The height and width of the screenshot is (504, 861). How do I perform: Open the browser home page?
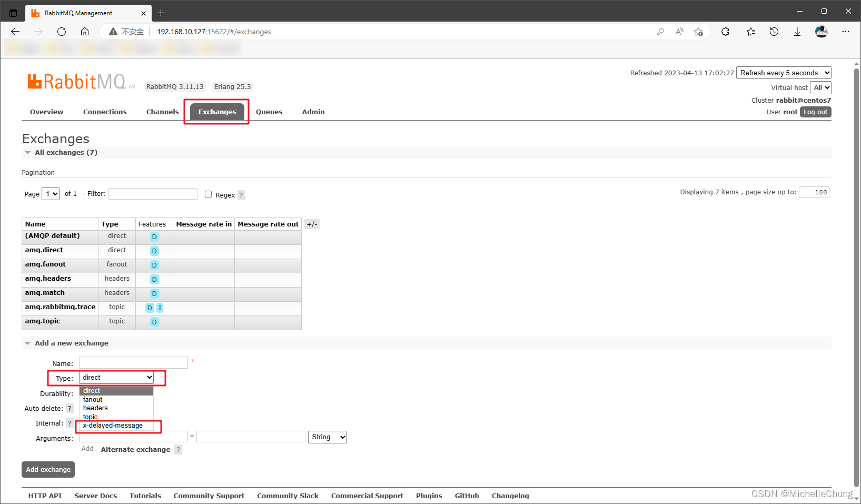coord(85,32)
